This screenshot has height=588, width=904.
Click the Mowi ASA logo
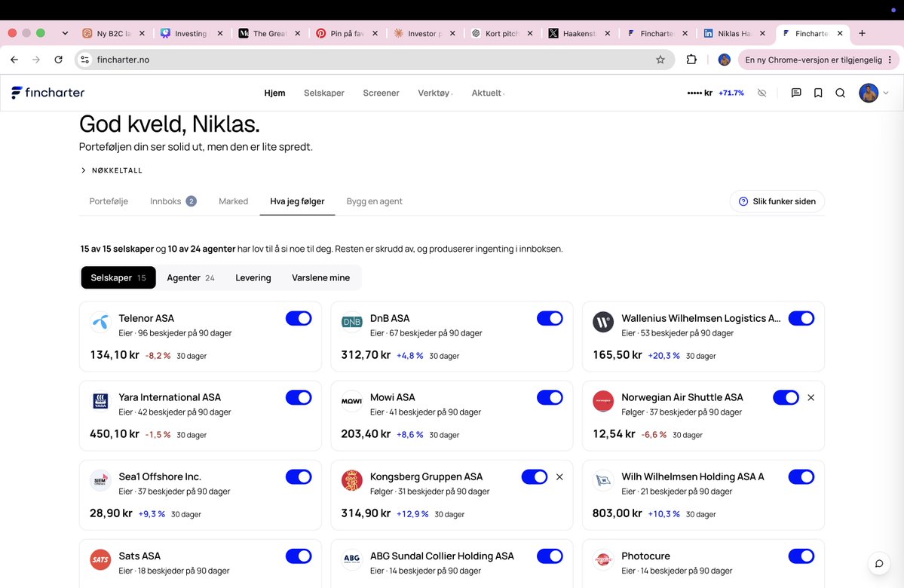pos(351,400)
